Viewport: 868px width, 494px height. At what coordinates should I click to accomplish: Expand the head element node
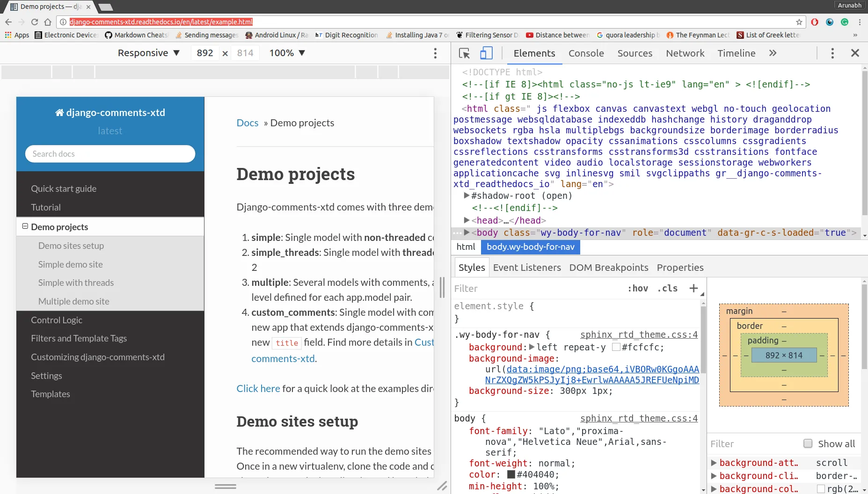point(467,220)
